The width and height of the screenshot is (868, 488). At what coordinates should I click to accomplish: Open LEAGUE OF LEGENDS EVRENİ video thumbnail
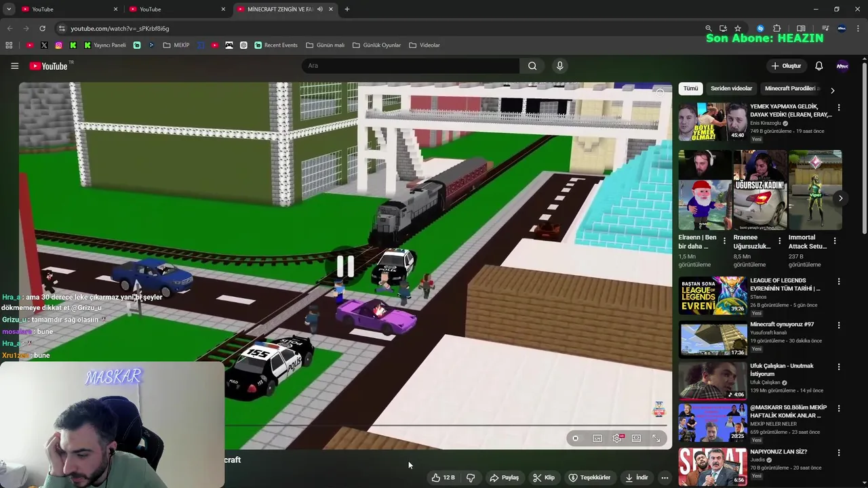tap(713, 296)
